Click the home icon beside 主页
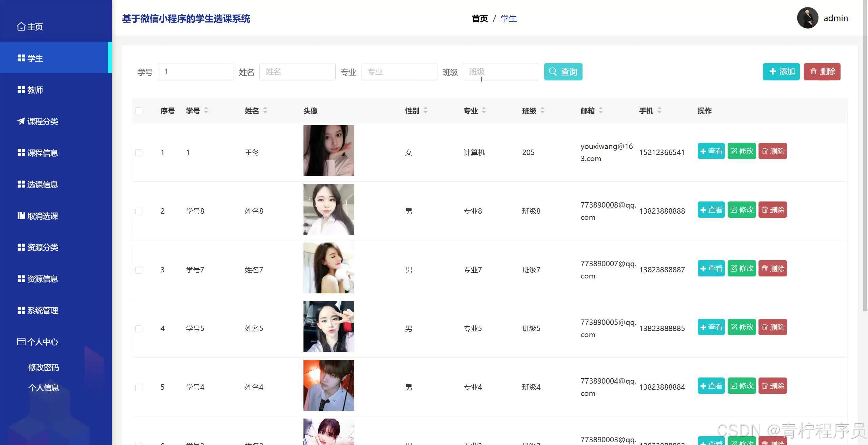Image resolution: width=868 pixels, height=445 pixels. coord(21,26)
